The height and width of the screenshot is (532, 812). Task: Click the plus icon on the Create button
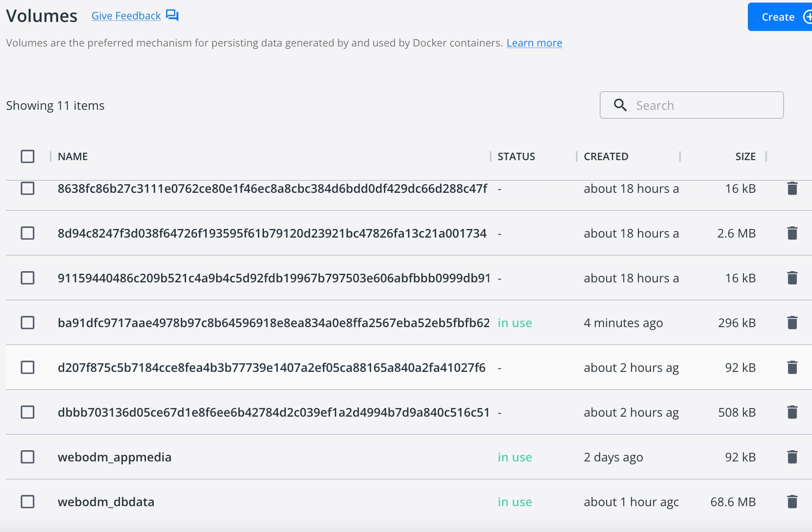point(809,17)
